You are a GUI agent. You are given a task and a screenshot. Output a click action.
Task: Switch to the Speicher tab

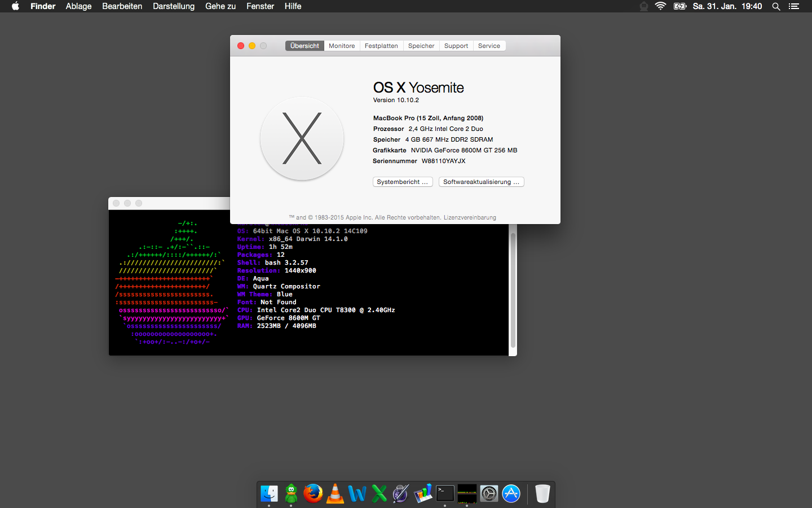(x=421, y=46)
